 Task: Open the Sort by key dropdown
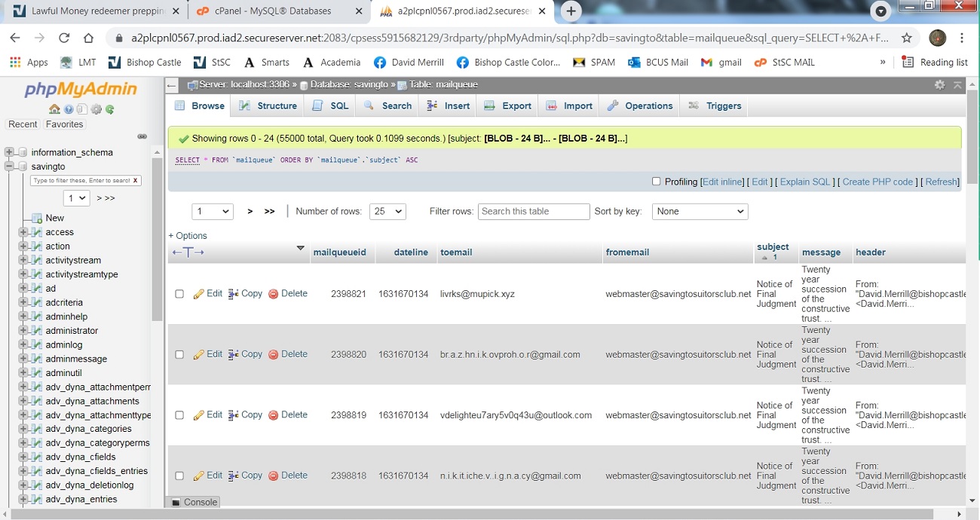pyautogui.click(x=700, y=212)
